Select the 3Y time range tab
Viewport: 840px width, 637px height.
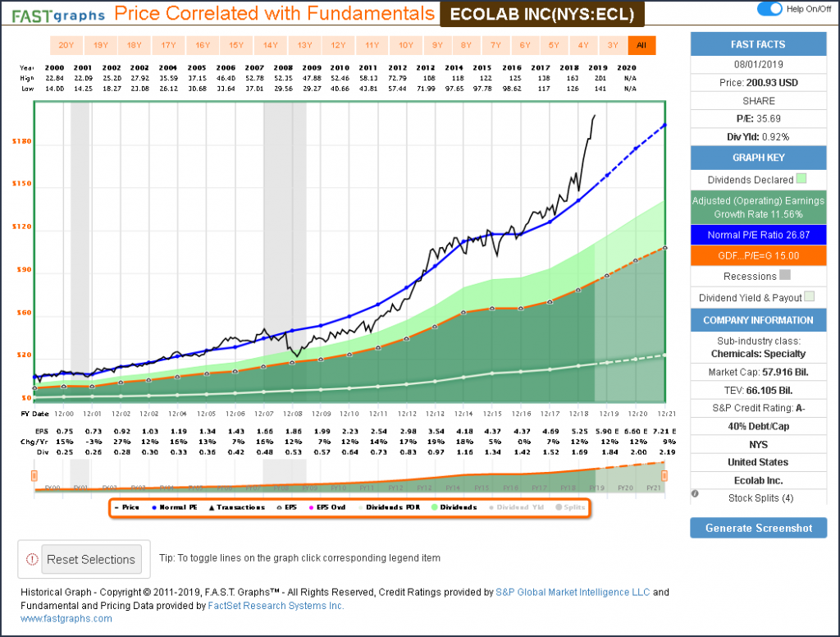611,46
